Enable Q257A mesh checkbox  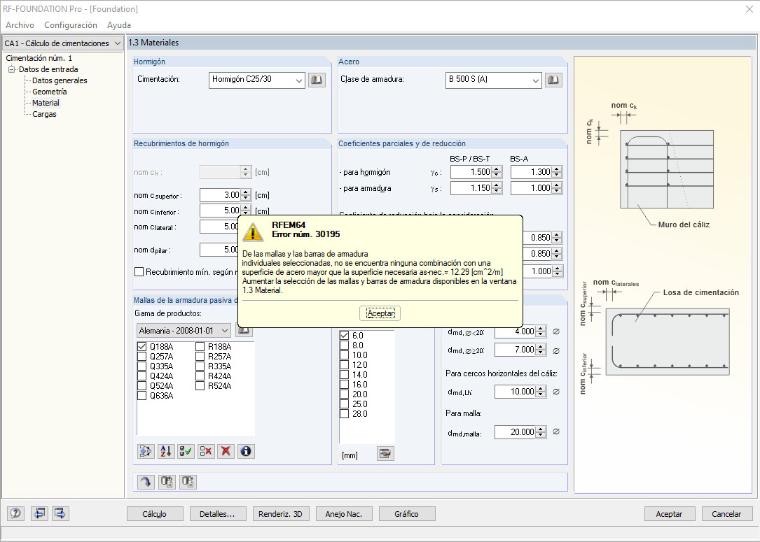pyautogui.click(x=142, y=356)
